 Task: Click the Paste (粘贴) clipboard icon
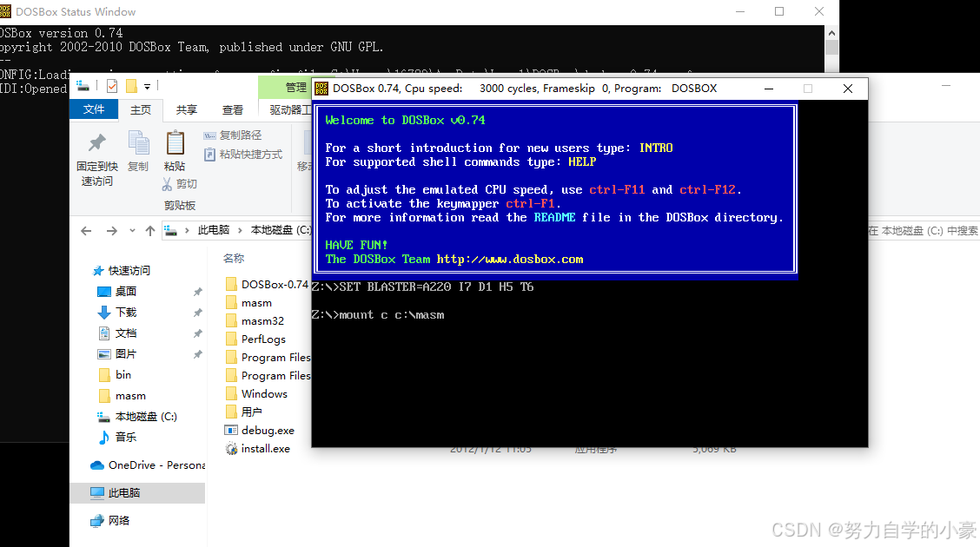(x=175, y=143)
